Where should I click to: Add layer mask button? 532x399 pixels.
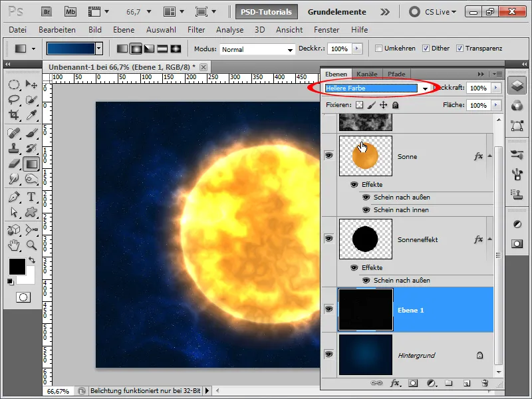413,384
